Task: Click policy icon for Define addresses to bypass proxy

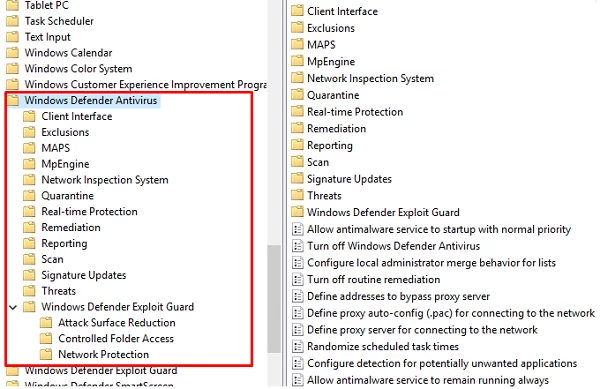Action: click(x=297, y=296)
